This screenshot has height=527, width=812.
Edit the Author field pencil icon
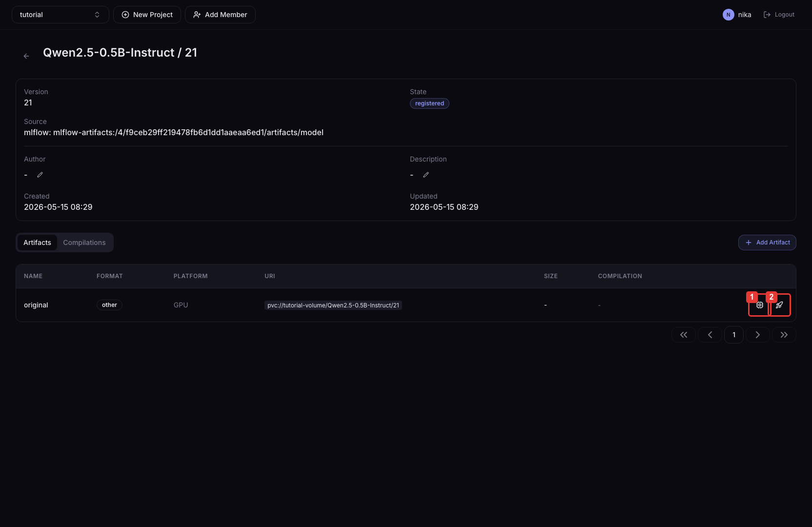click(40, 175)
